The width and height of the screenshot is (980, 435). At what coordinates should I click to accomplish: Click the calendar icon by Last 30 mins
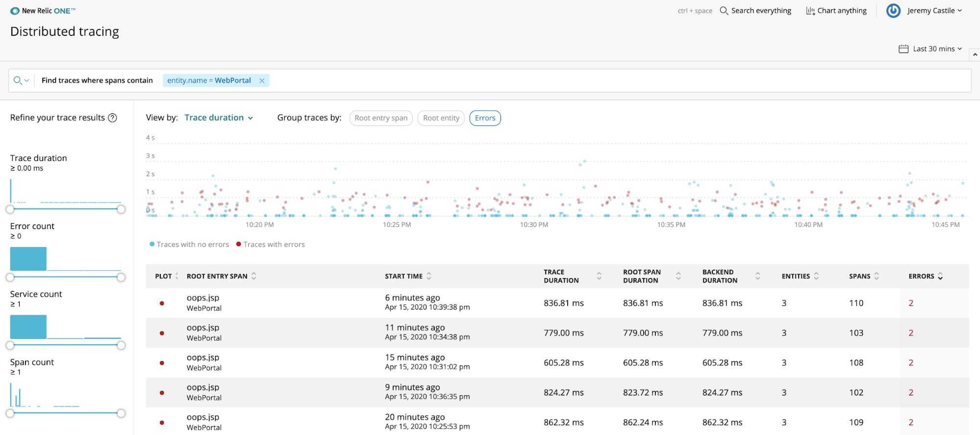click(904, 49)
